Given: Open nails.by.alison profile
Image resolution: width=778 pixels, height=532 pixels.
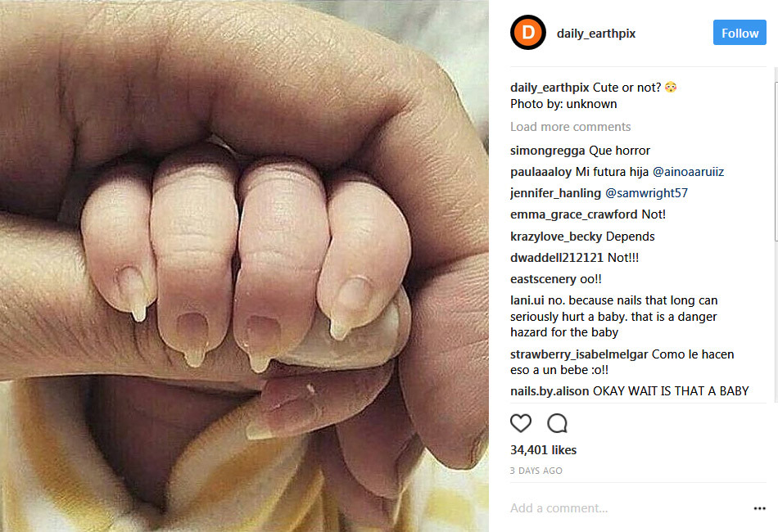Looking at the screenshot, I should [550, 391].
